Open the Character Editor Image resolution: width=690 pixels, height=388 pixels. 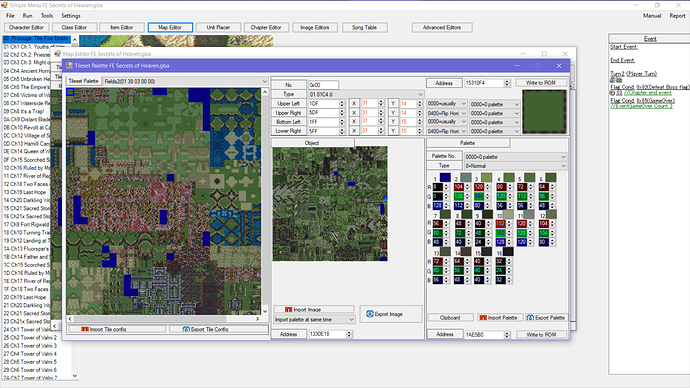click(x=26, y=27)
